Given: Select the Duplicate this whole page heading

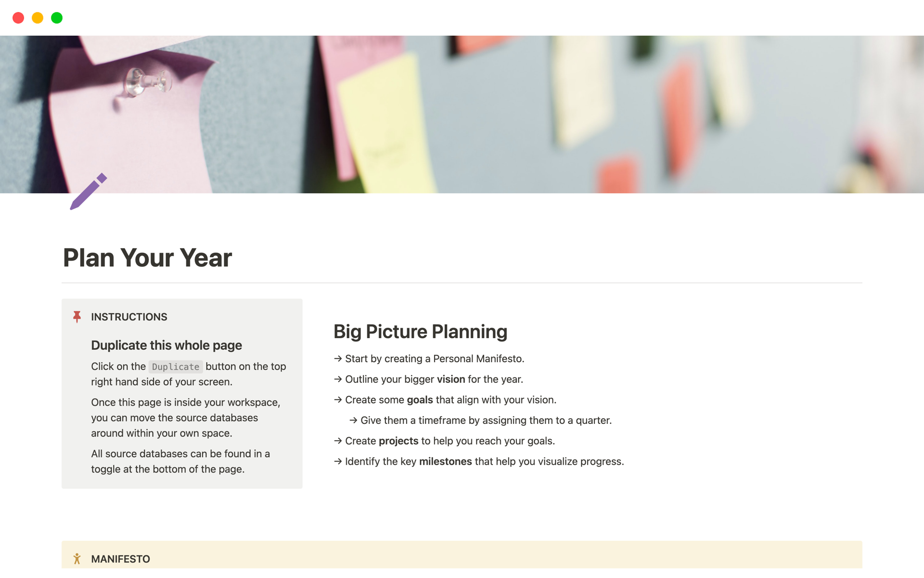Looking at the screenshot, I should (x=166, y=345).
